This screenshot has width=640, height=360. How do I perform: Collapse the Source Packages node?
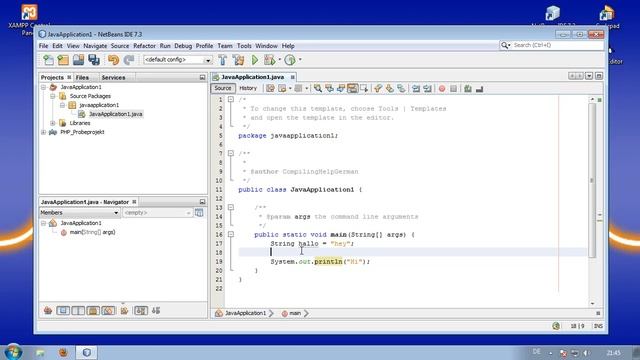click(x=53, y=96)
